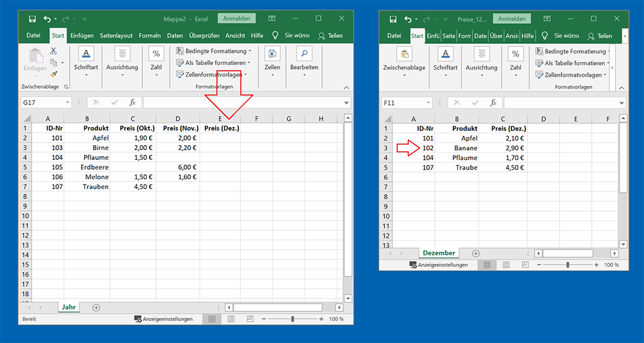Image resolution: width=644 pixels, height=343 pixels.
Task: Click Anmelden button in Mappe2 title bar
Action: point(237,19)
